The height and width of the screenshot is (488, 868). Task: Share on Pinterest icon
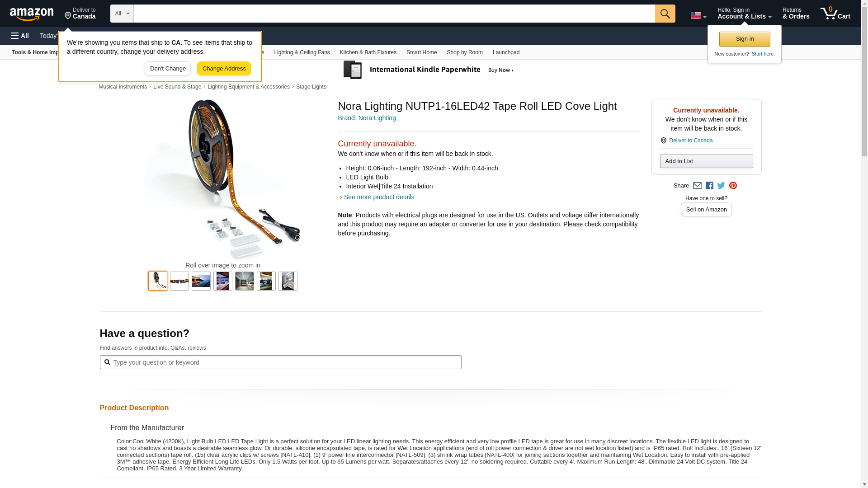click(732, 186)
